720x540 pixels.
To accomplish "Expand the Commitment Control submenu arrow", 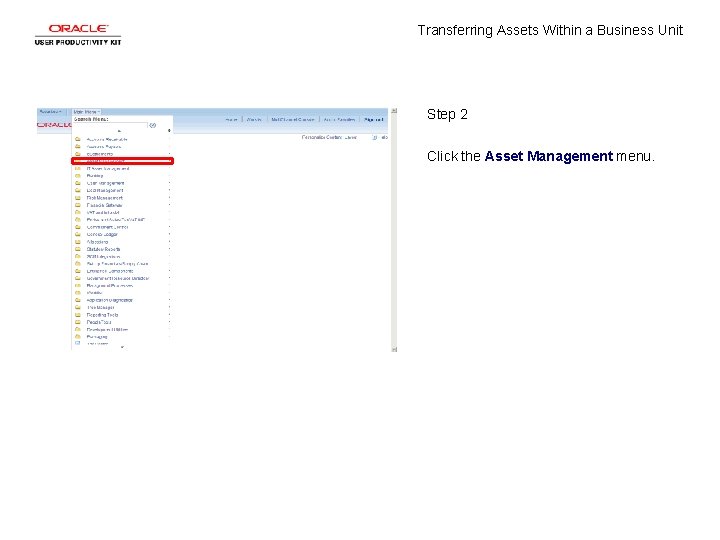I will (x=169, y=227).
